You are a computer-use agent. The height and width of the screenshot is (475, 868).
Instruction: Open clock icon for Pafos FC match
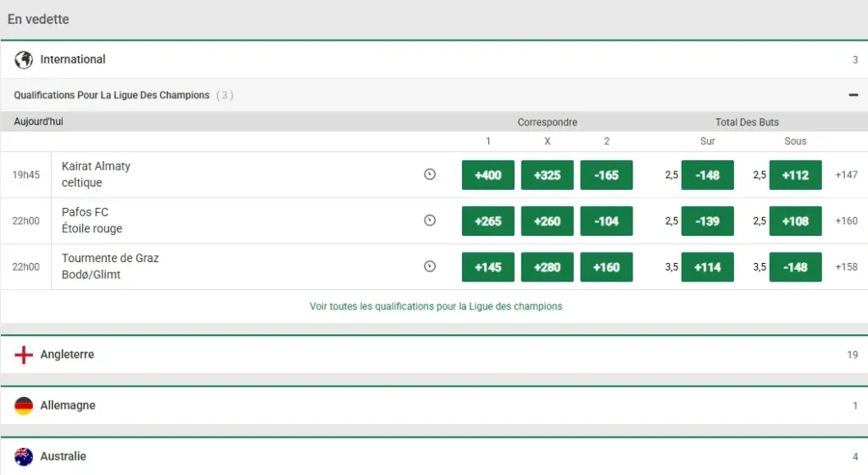pyautogui.click(x=430, y=221)
